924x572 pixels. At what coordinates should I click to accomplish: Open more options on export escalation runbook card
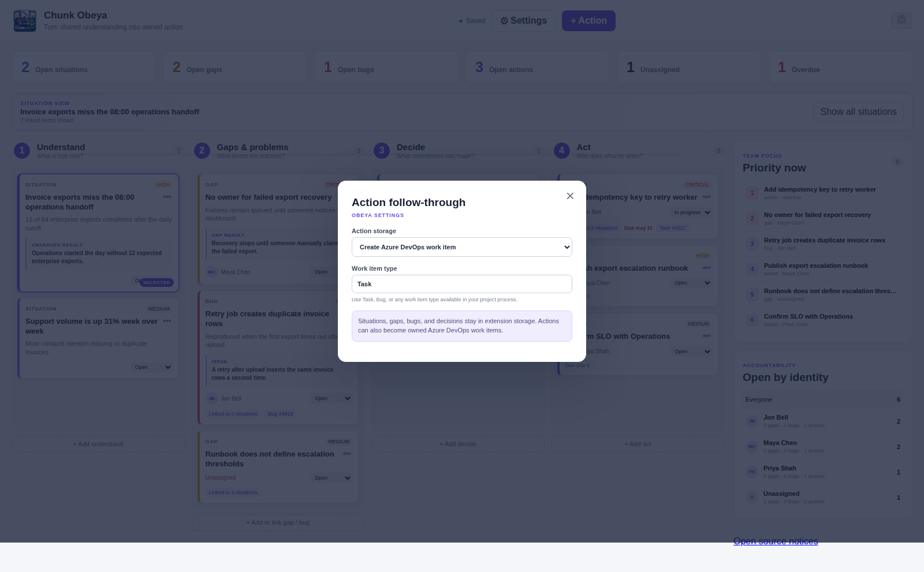tap(707, 268)
